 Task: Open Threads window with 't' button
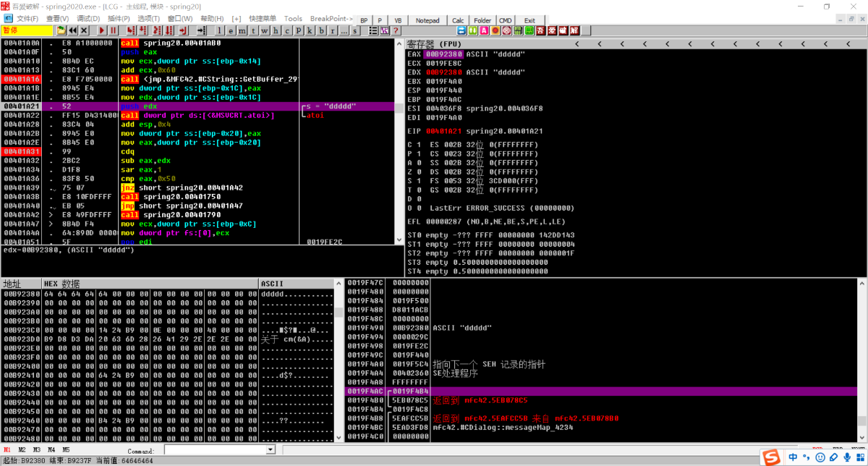[254, 30]
